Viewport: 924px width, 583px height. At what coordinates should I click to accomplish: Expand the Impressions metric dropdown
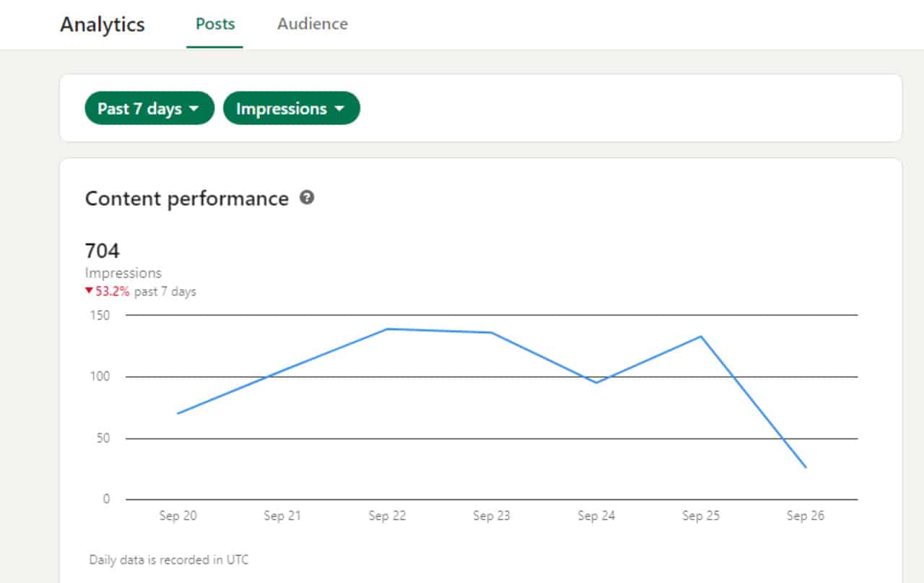click(x=291, y=108)
